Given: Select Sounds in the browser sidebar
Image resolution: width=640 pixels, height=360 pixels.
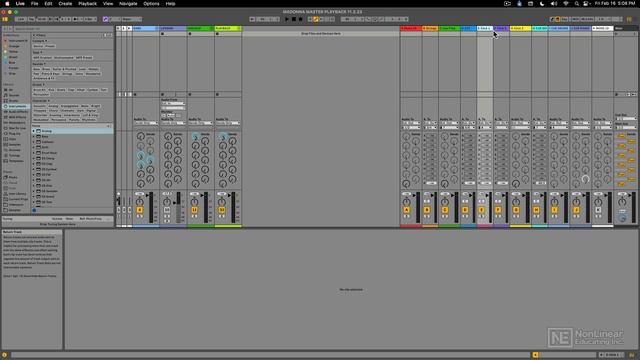Looking at the screenshot, I should pyautogui.click(x=14, y=95).
